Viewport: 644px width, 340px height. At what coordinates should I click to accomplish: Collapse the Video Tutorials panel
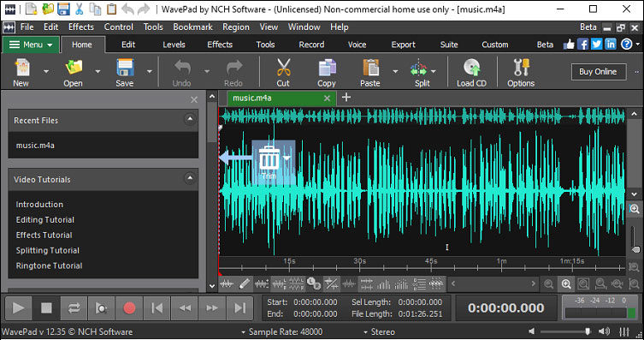point(190,178)
